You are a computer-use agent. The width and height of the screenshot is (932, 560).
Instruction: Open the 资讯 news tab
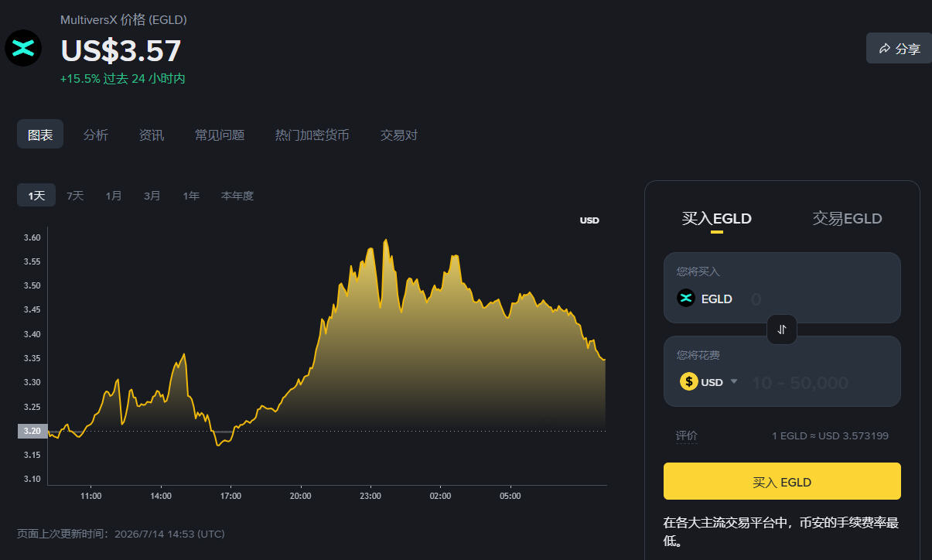pos(152,135)
